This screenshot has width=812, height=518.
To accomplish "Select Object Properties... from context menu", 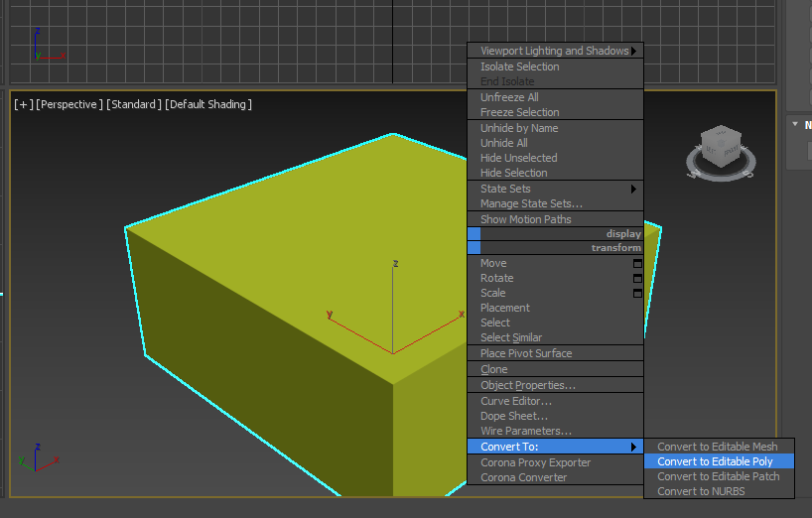I will (527, 385).
